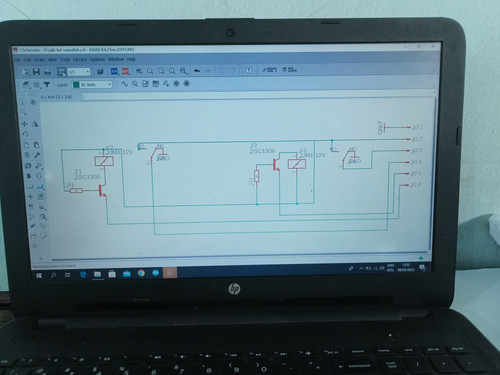500x375 pixels.
Task: Open the Window menu
Action: tap(116, 59)
